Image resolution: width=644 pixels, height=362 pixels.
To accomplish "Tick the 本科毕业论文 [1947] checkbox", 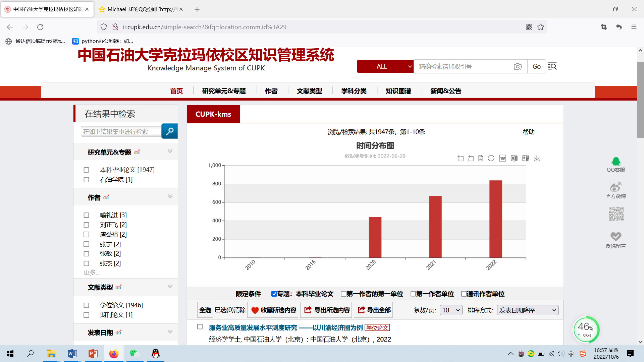I will [86, 170].
